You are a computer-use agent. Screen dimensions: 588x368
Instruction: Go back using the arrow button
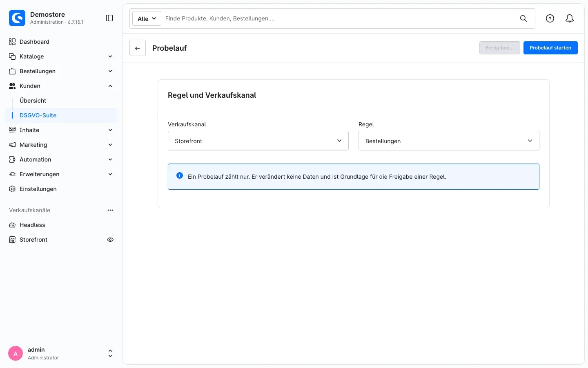(x=138, y=48)
